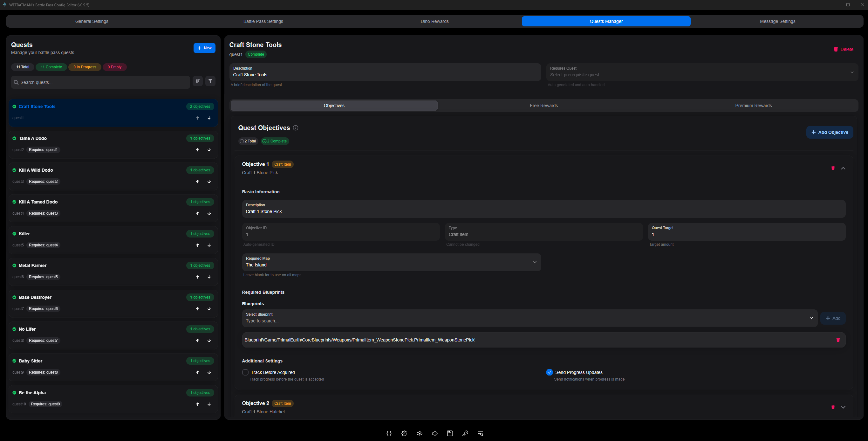Switch to Battle Pass Settings tab
This screenshot has width=868, height=441.
[263, 21]
